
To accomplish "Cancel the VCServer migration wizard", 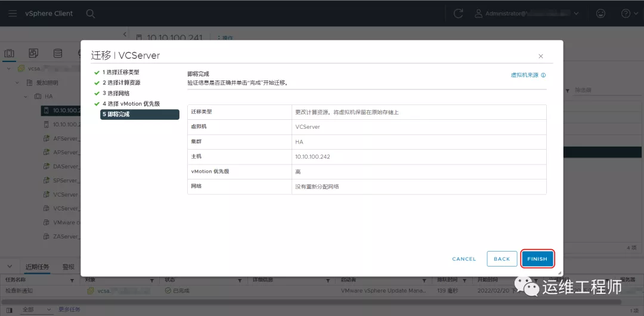I will tap(464, 259).
